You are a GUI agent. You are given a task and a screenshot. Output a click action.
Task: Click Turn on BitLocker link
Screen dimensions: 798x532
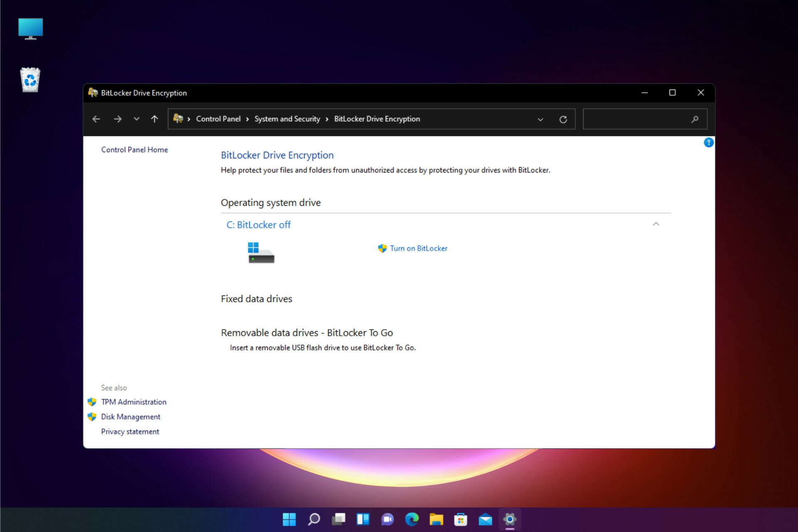coord(419,249)
